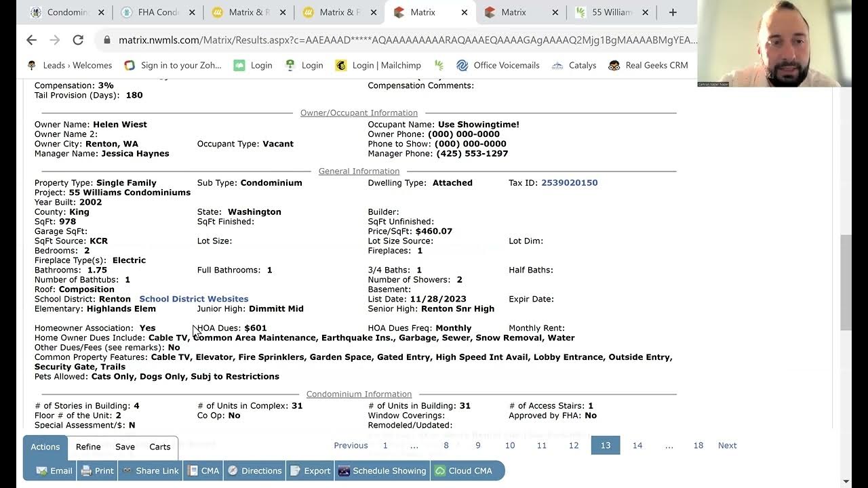
Task: Open the Carts button
Action: [x=160, y=447]
